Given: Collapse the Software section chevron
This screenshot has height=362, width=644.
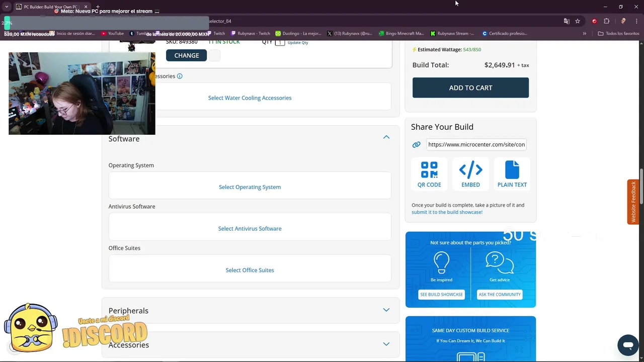Looking at the screenshot, I should point(386,137).
